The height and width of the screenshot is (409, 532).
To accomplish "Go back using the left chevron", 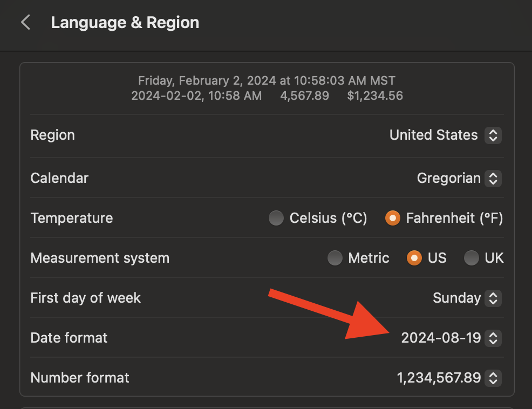I will 25,23.
